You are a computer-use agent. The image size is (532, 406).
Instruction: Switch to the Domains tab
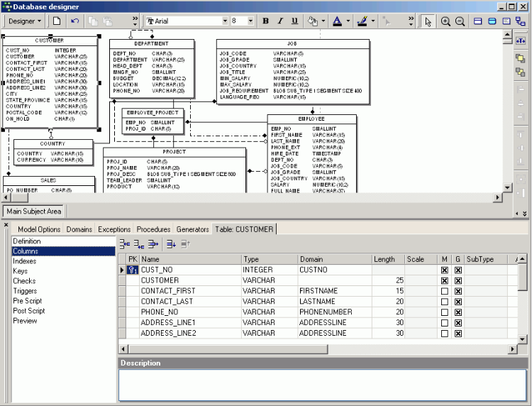[x=79, y=229]
